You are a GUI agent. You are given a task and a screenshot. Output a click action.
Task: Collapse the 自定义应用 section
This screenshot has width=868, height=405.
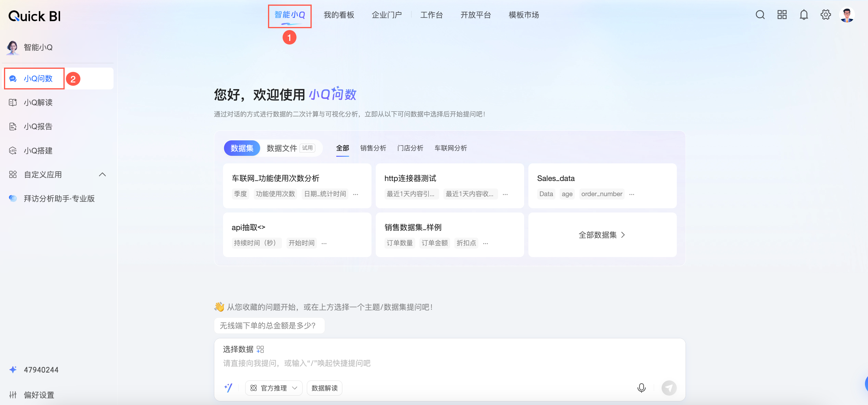coord(103,174)
